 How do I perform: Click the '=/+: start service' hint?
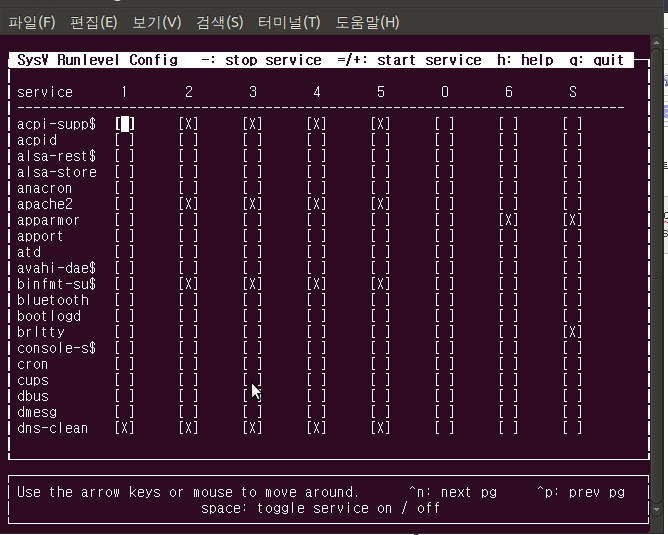click(x=409, y=60)
